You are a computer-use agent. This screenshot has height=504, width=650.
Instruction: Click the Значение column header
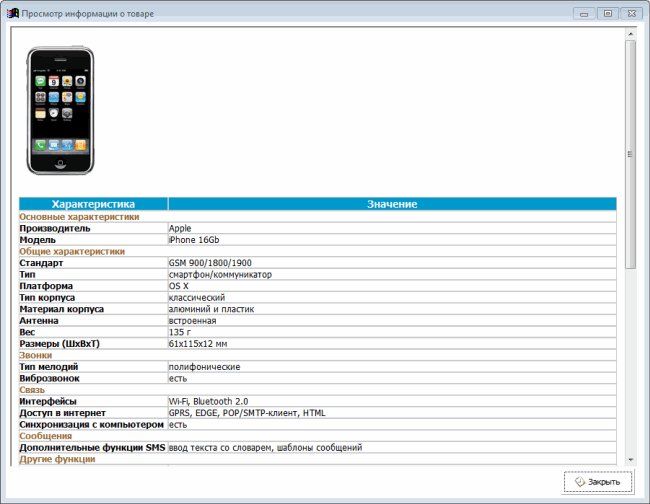[x=392, y=204]
